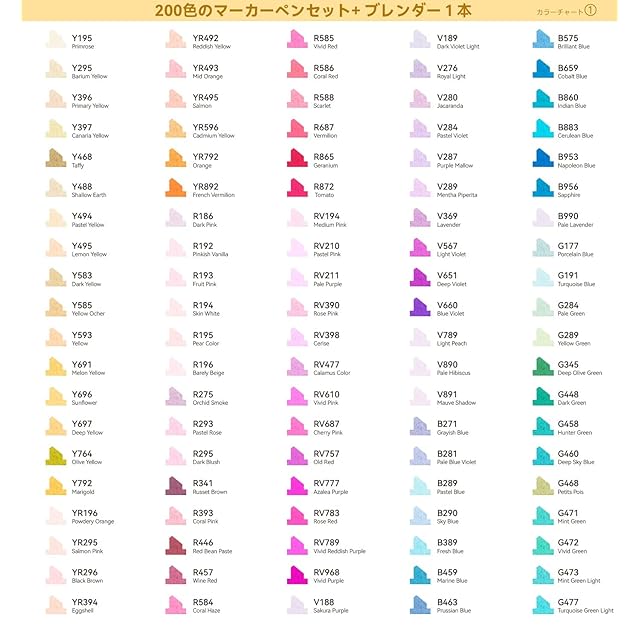The image size is (640, 640).
Task: Select the R341 Russet Brown swatch
Action: click(x=176, y=486)
